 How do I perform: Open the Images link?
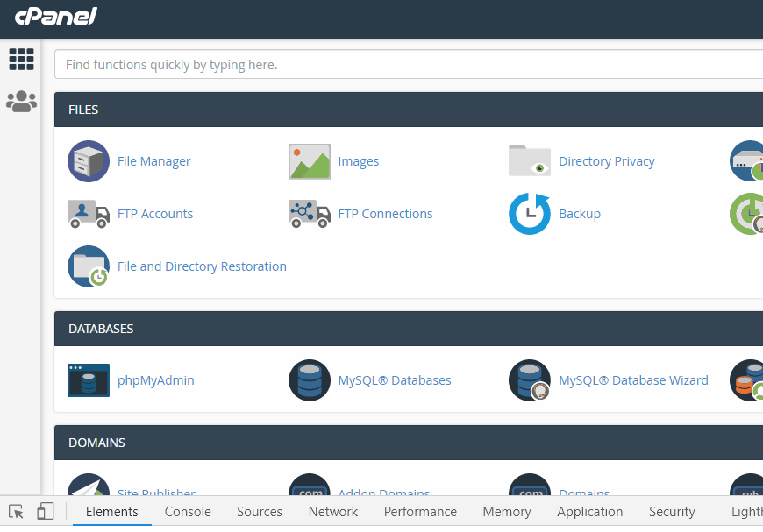pyautogui.click(x=358, y=161)
